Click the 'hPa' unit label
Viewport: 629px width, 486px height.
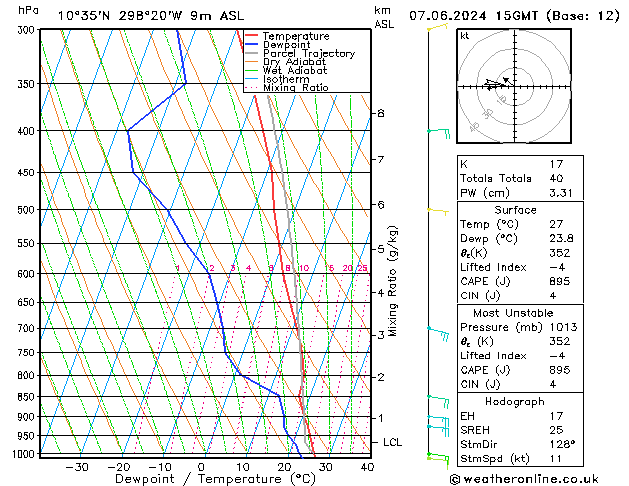[28, 10]
